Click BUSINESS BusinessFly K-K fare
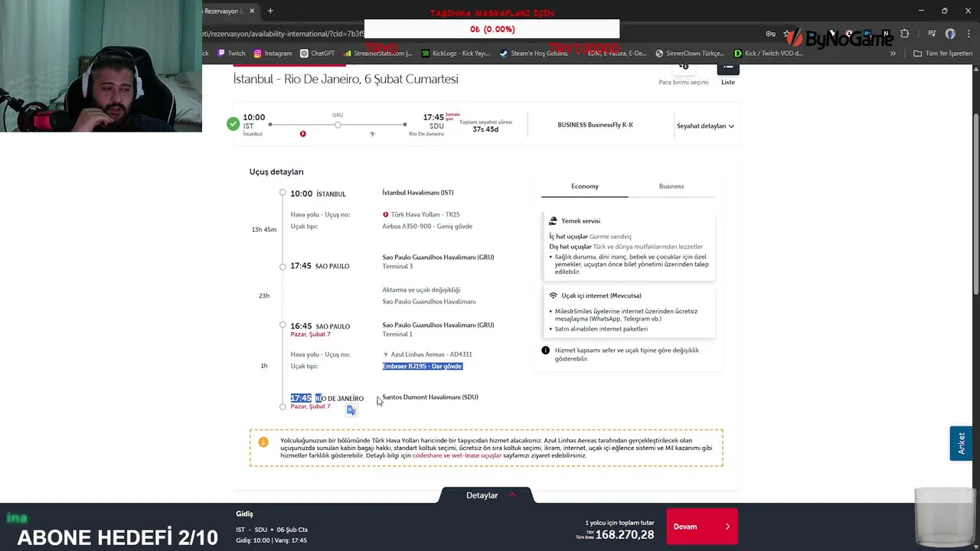 pos(595,125)
